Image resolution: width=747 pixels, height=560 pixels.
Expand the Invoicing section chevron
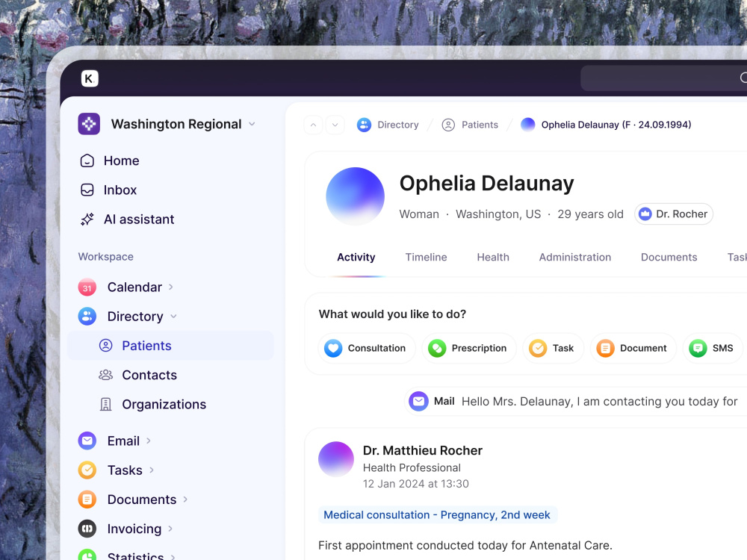coord(170,529)
